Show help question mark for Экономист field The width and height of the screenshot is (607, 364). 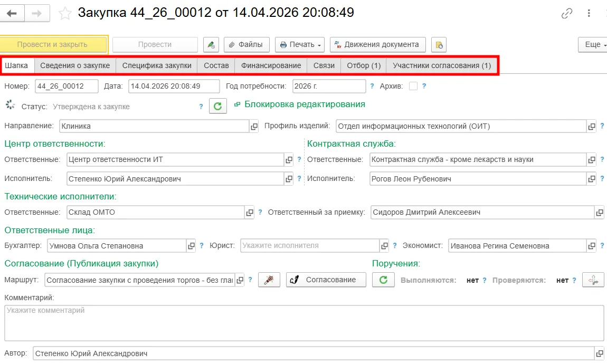tap(602, 246)
